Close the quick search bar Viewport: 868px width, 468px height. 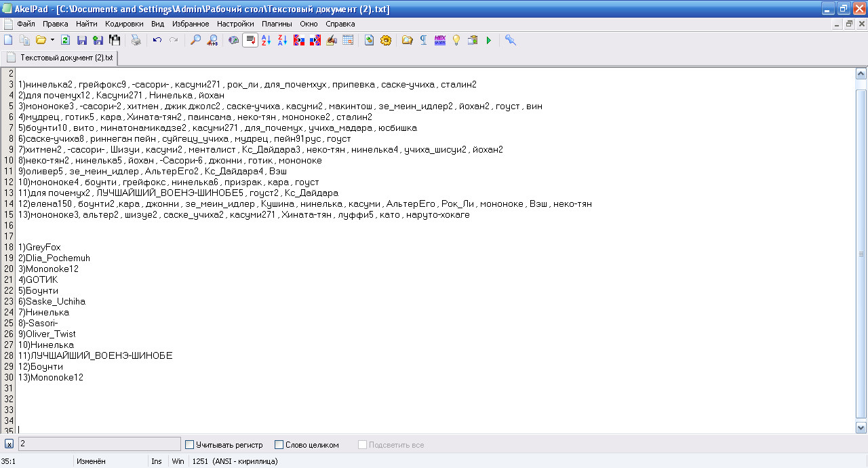pyautogui.click(x=9, y=444)
